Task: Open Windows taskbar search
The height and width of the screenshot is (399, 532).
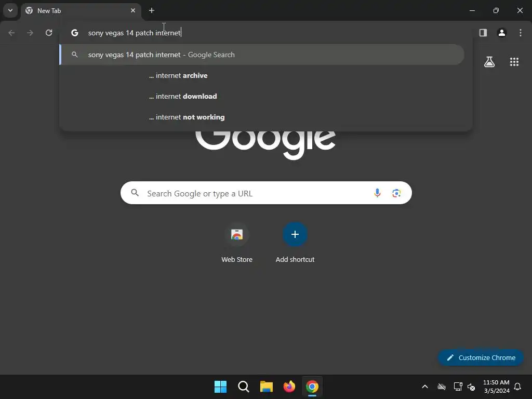Action: (x=244, y=387)
